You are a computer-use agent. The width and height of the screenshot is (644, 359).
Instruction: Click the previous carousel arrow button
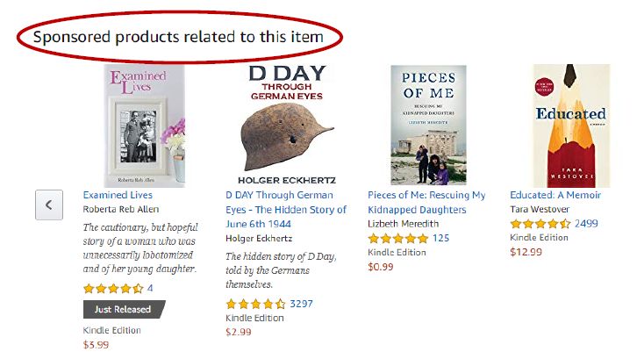49,205
